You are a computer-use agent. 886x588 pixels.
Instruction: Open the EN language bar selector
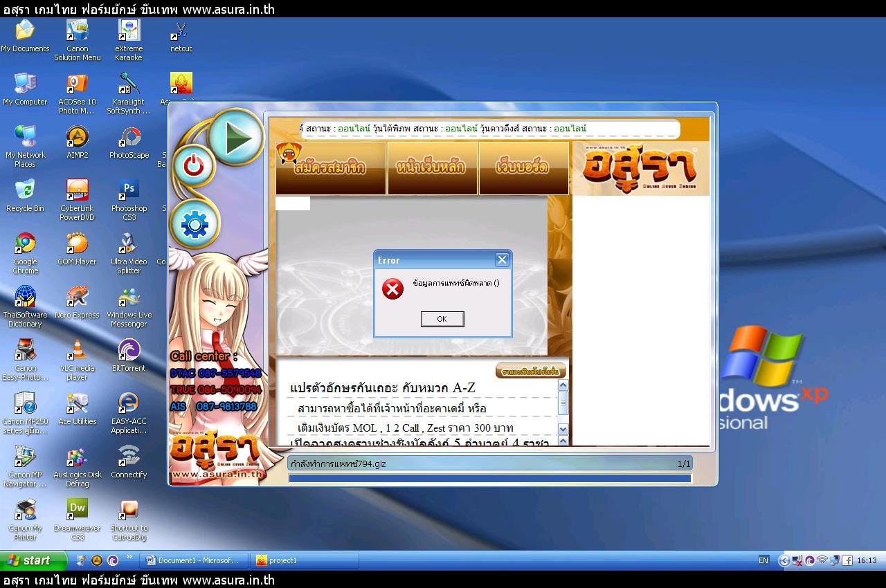coord(763,560)
